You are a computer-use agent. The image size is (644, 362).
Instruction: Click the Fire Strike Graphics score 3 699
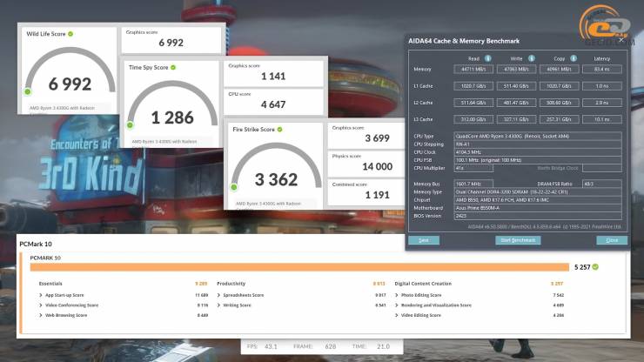[378, 138]
